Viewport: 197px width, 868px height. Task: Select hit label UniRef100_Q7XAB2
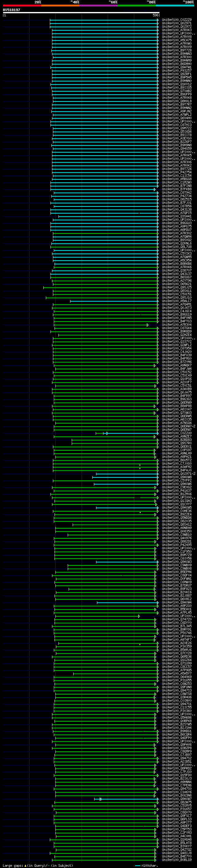pyautogui.click(x=177, y=91)
